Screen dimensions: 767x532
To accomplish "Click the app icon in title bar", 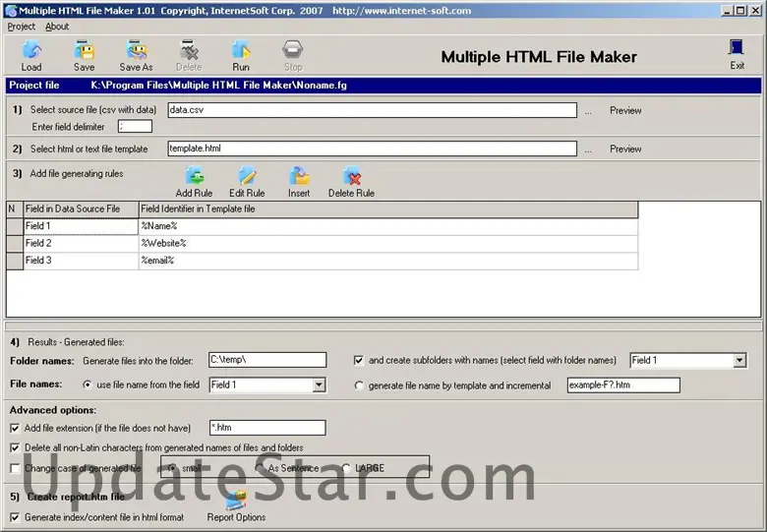I will point(11,10).
